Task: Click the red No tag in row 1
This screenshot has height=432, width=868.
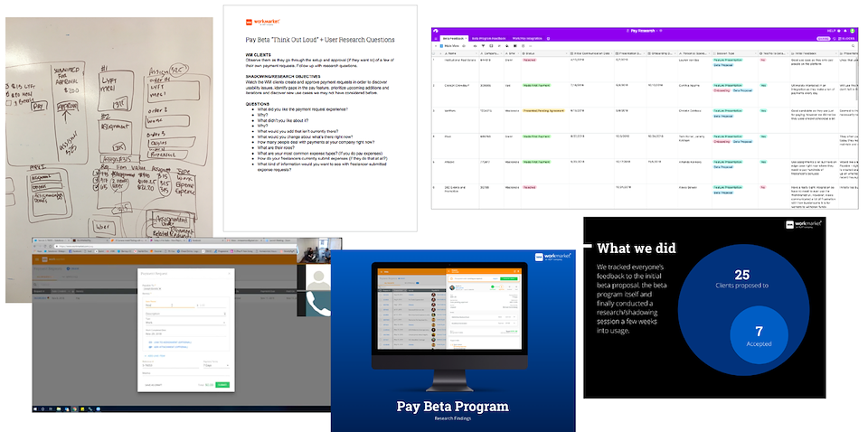Action: (x=763, y=60)
